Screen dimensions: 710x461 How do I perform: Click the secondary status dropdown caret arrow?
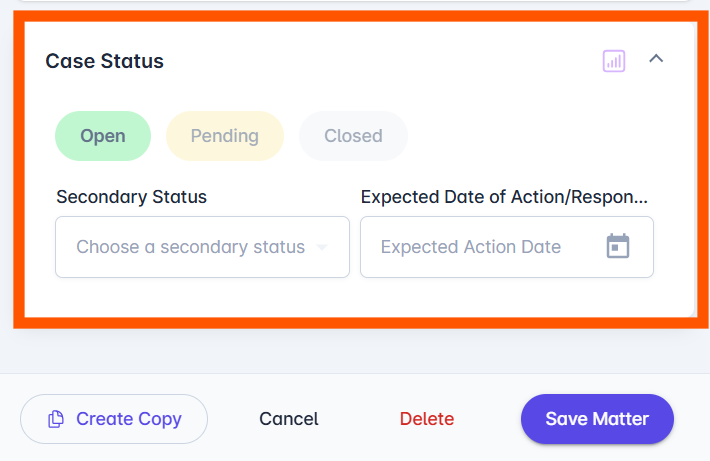tap(322, 247)
